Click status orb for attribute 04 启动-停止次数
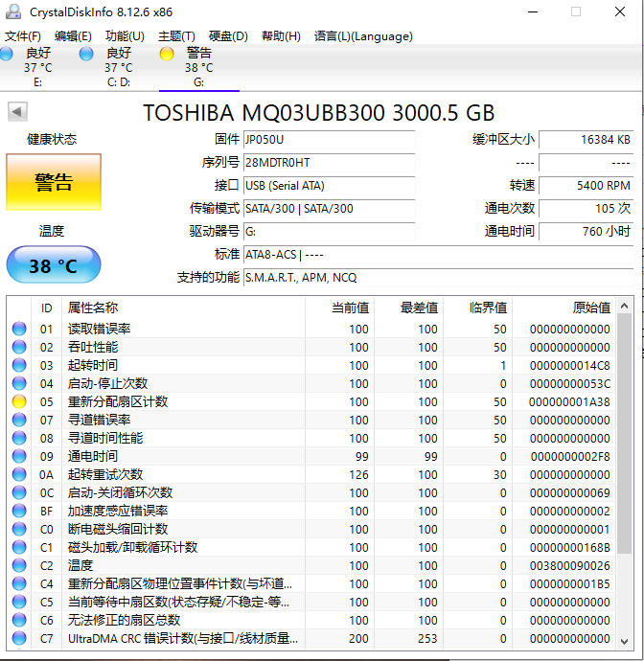The image size is (644, 661). [x=19, y=383]
